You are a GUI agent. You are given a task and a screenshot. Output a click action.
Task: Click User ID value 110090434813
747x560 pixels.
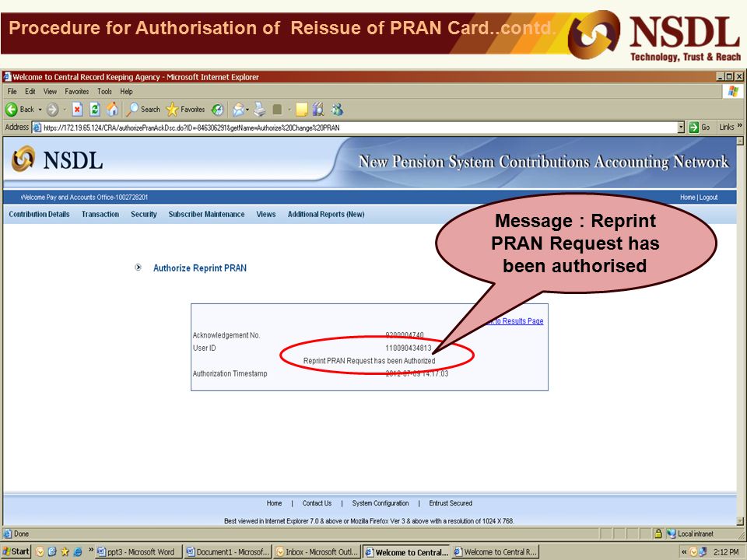point(409,348)
